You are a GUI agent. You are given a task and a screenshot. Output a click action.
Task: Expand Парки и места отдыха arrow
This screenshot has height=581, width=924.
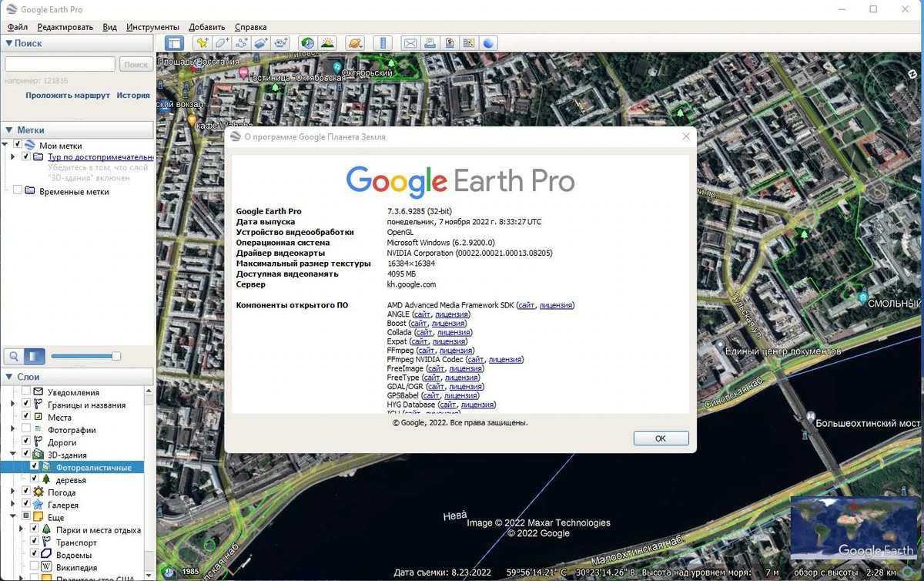click(x=21, y=530)
